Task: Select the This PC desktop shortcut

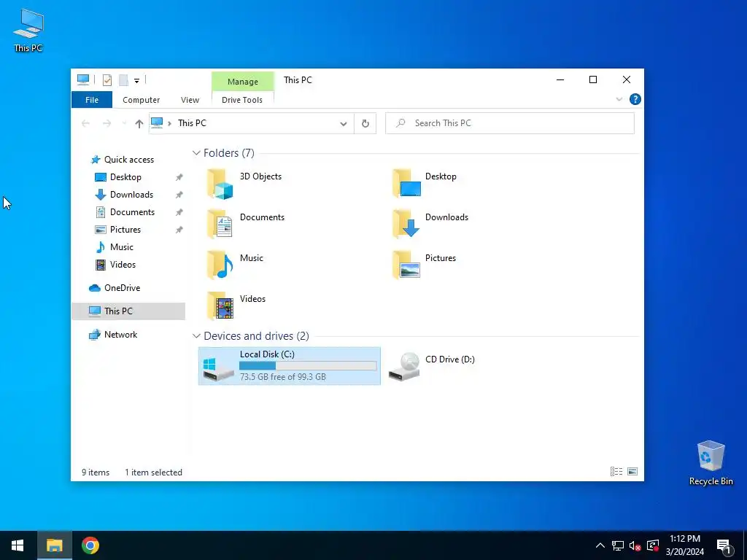Action: click(x=28, y=31)
